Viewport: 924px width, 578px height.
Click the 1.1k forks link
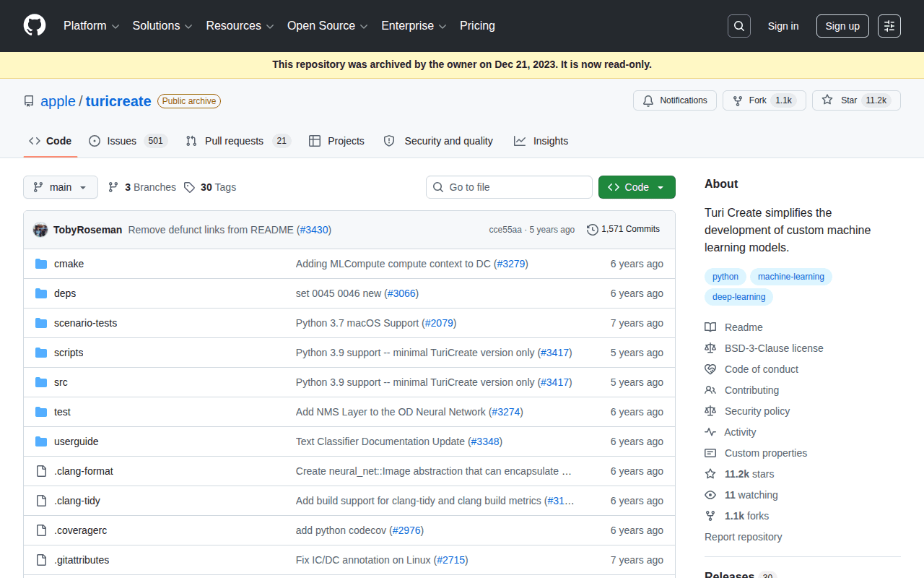737,516
